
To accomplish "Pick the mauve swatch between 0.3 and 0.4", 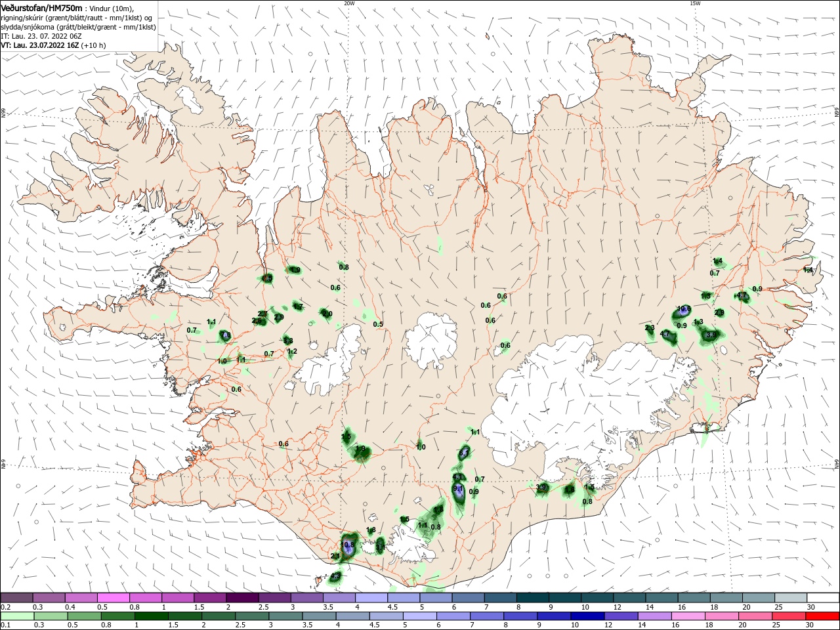I will 49,598.
